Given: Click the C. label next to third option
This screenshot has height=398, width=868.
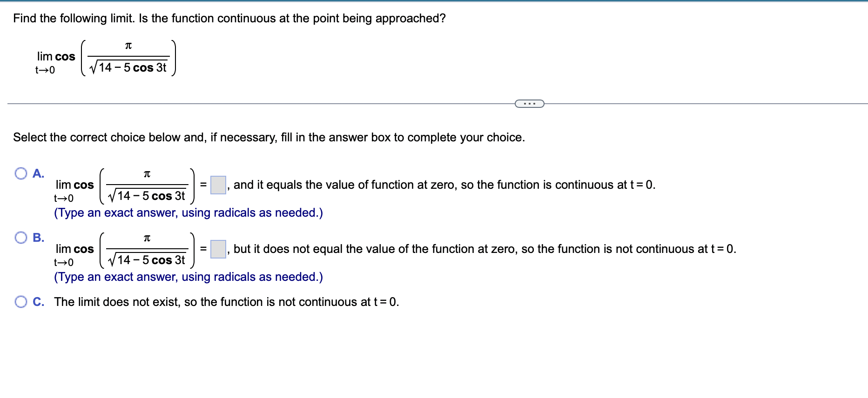Looking at the screenshot, I should click(38, 302).
